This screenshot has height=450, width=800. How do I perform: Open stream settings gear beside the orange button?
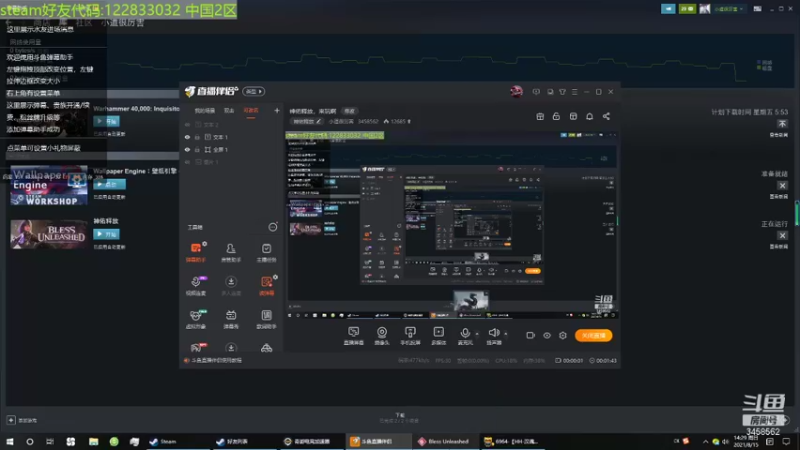point(563,335)
